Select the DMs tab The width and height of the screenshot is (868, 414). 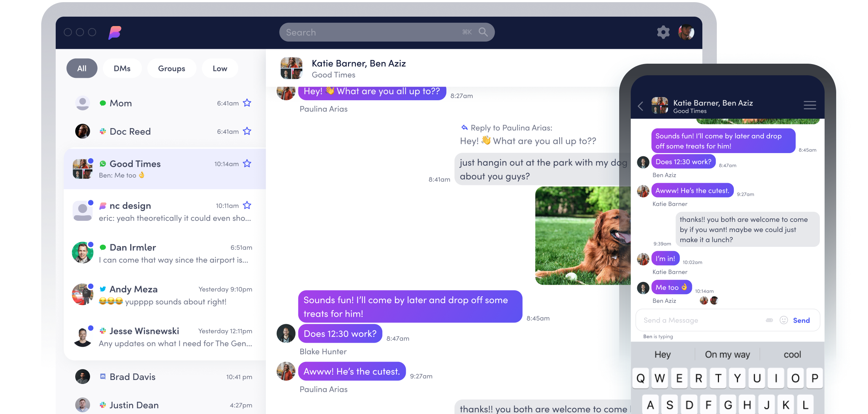pyautogui.click(x=122, y=68)
